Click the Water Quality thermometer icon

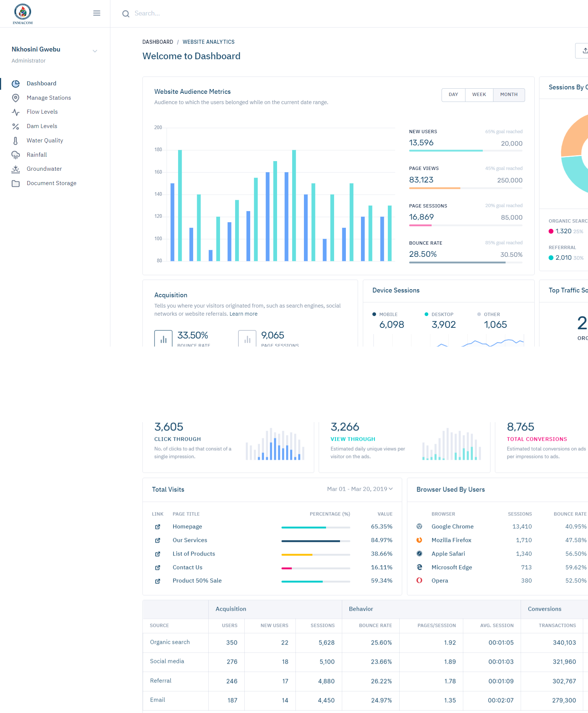(x=15, y=141)
